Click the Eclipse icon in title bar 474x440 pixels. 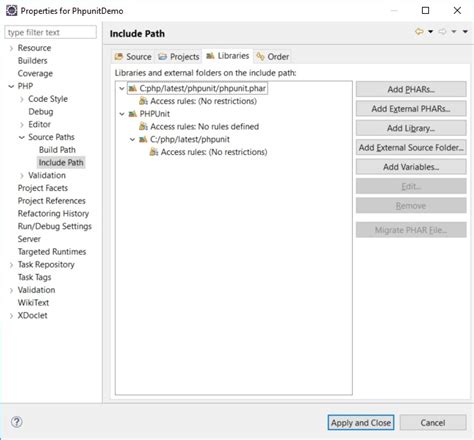[11, 11]
